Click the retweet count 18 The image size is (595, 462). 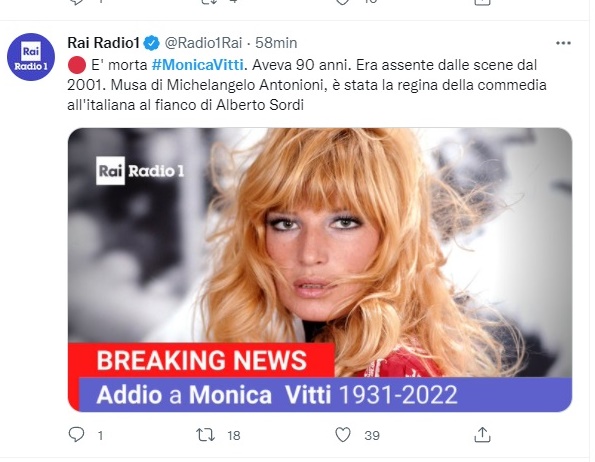pyautogui.click(x=234, y=436)
